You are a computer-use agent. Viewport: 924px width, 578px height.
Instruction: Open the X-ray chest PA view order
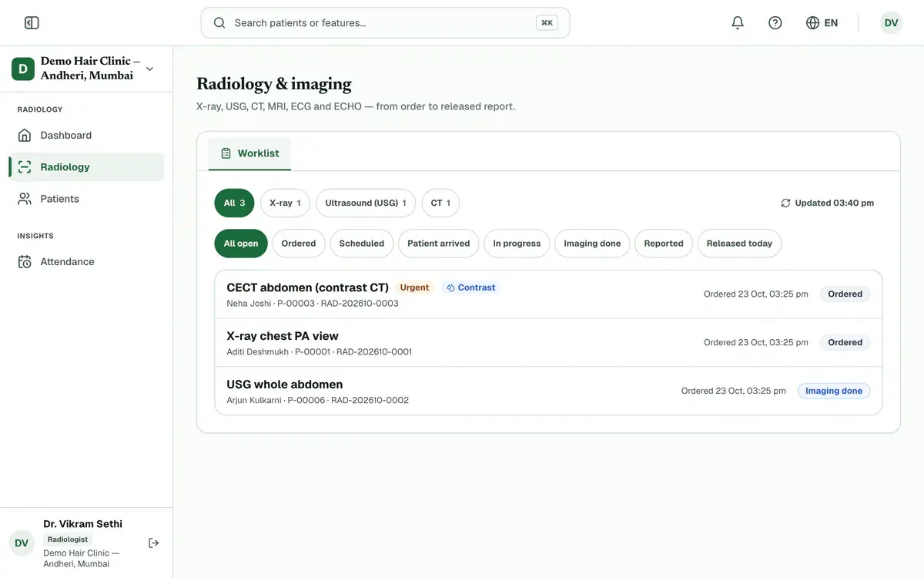coord(548,343)
